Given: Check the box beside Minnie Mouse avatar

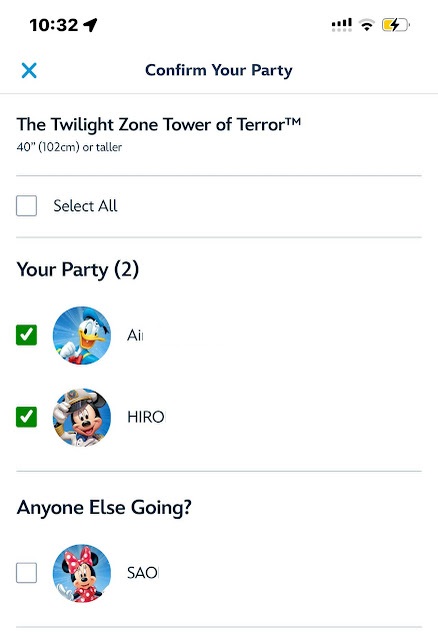Looking at the screenshot, I should tap(27, 573).
